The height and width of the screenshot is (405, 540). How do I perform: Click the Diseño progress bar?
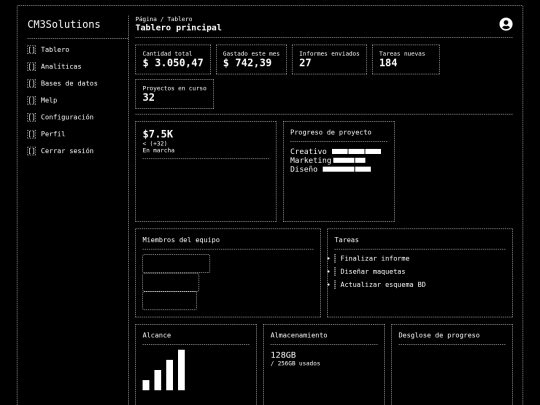coord(347,169)
